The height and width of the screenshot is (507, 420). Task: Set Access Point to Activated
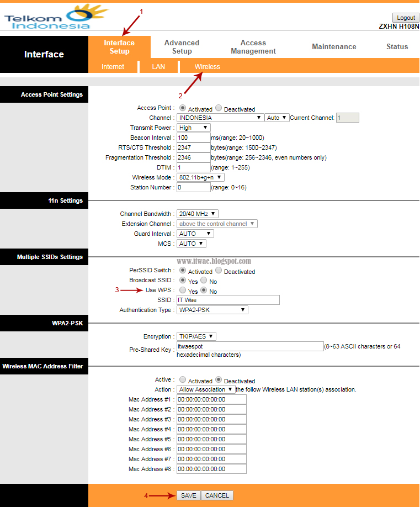pos(183,108)
